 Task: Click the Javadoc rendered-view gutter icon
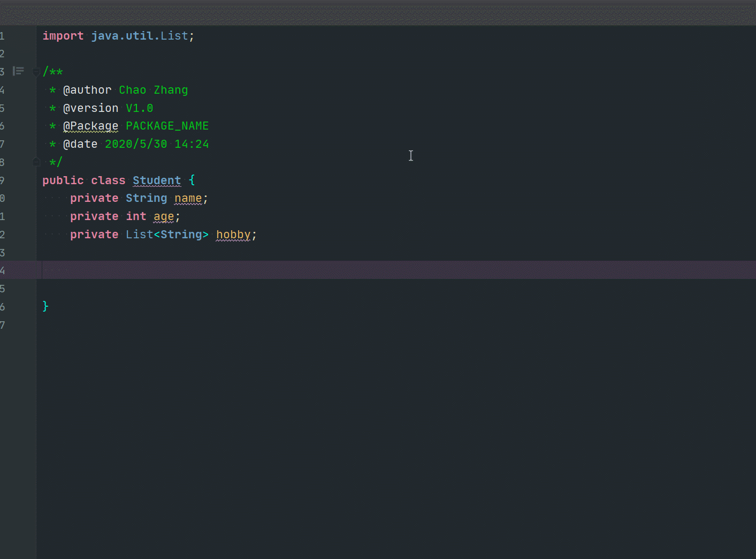pyautogui.click(x=19, y=71)
